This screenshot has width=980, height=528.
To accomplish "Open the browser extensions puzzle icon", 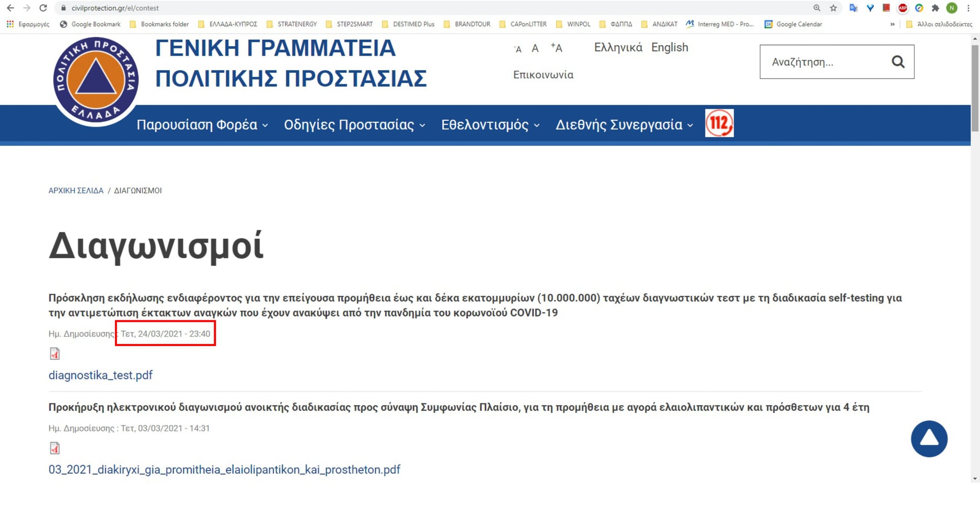I will coord(935,8).
